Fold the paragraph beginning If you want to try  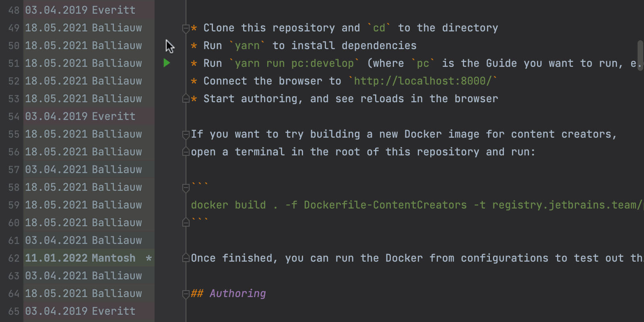pyautogui.click(x=186, y=134)
